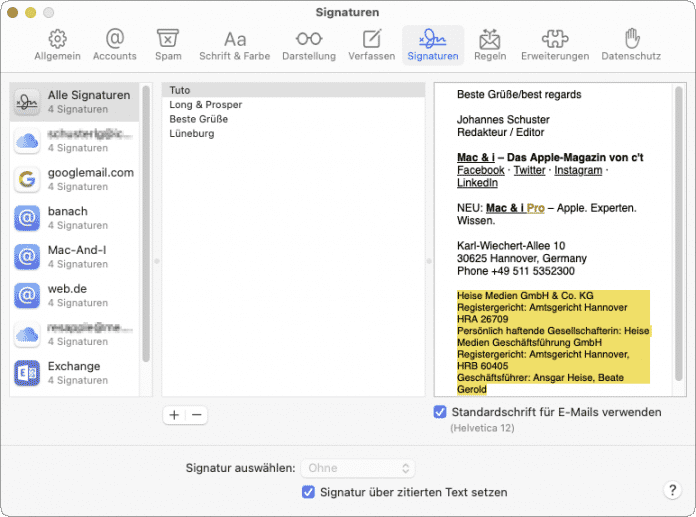The width and height of the screenshot is (696, 517).
Task: Open the Signatur auswählen dropdown
Action: click(x=358, y=468)
